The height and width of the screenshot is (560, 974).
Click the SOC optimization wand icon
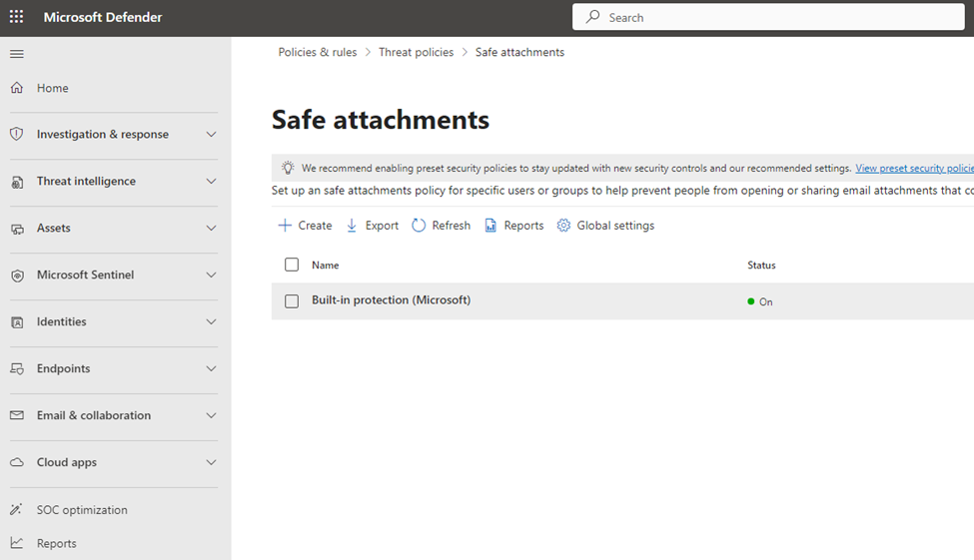click(16, 509)
